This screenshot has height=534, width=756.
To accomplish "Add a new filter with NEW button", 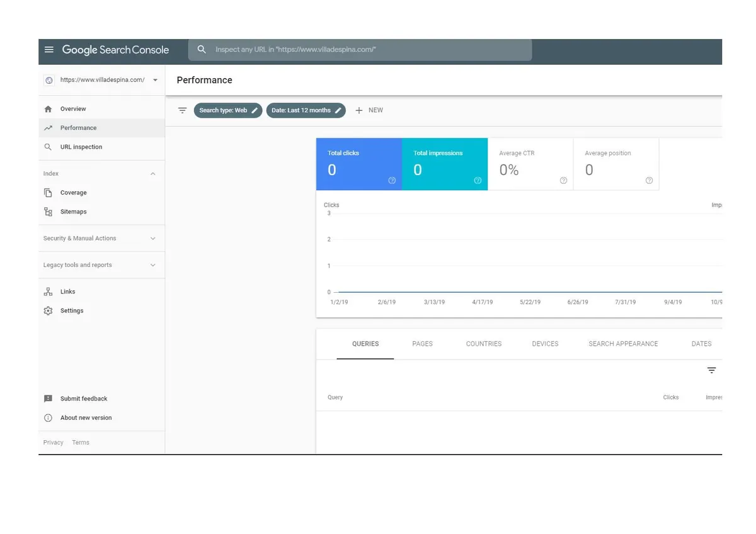I will tap(369, 110).
